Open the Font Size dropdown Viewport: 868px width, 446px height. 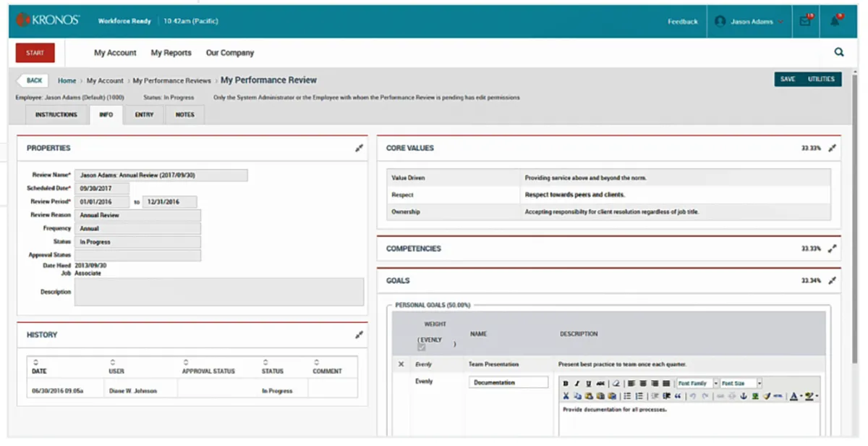point(759,383)
